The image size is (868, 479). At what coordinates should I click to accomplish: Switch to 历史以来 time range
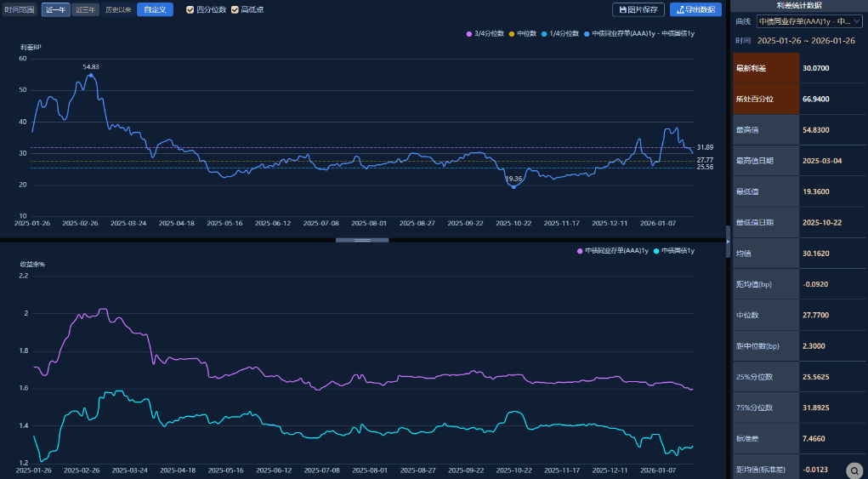(118, 9)
